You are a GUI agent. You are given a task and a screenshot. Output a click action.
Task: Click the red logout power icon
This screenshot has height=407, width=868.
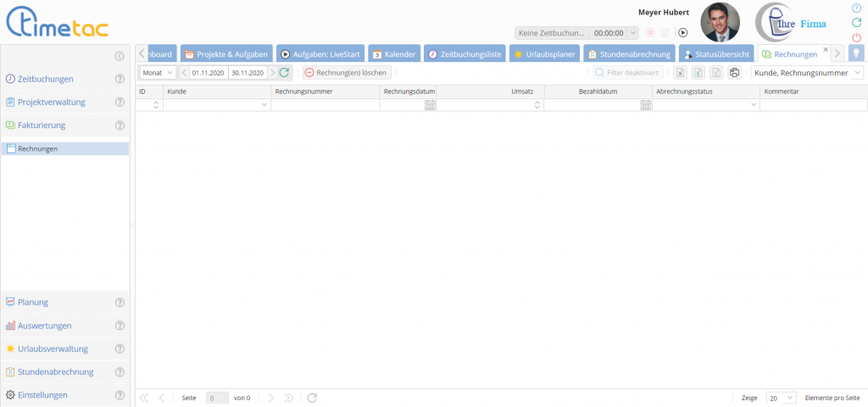[856, 38]
